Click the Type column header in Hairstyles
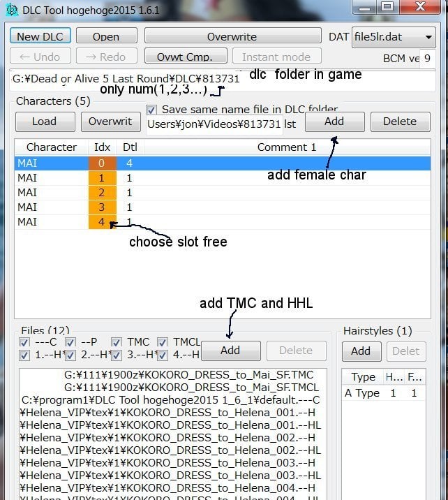Image resolution: width=448 pixels, height=500 pixels. [x=363, y=377]
